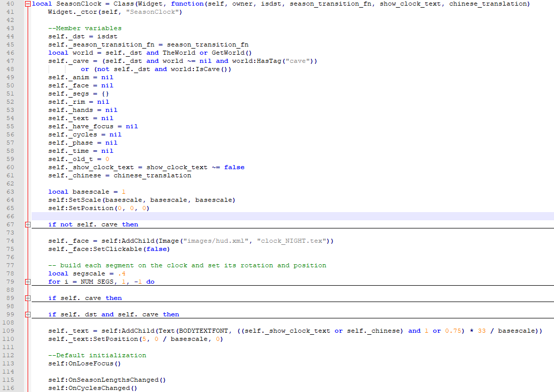Click the self:OnSeasonLengthsChanged() call
The width and height of the screenshot is (554, 392).
(107, 380)
